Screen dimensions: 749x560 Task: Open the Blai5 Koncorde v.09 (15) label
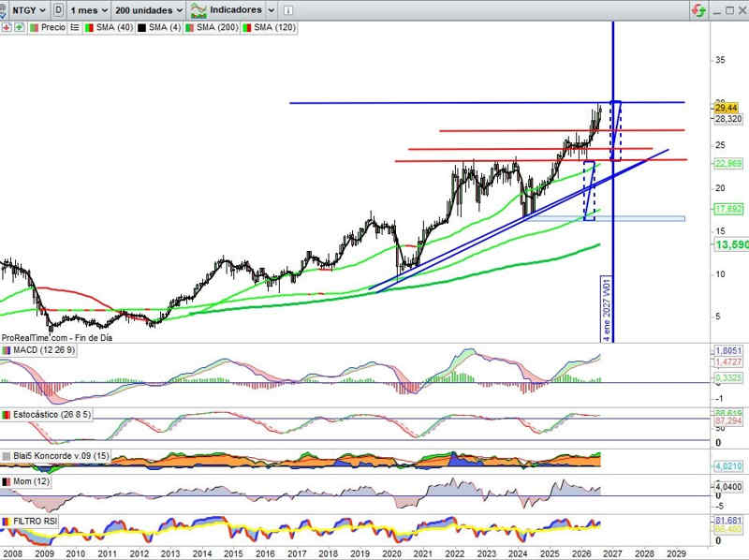coord(61,456)
